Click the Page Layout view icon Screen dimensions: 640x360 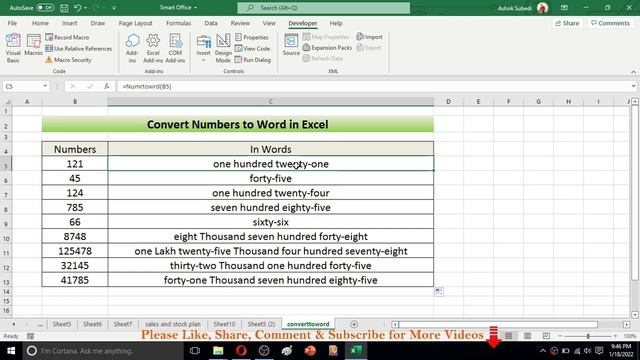point(527,336)
